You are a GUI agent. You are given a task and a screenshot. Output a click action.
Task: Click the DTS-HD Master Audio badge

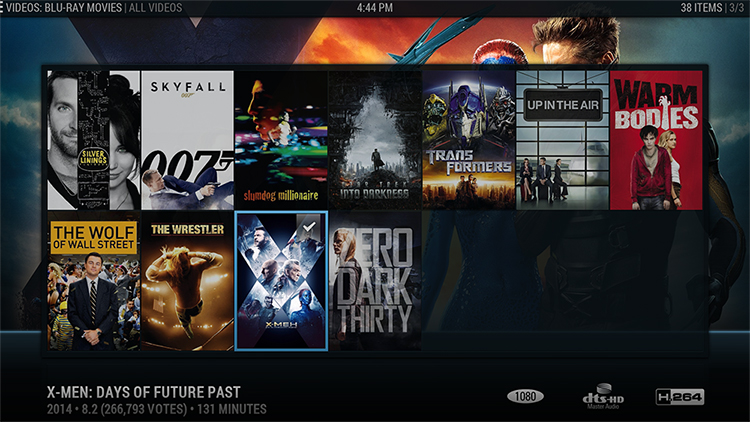point(603,397)
